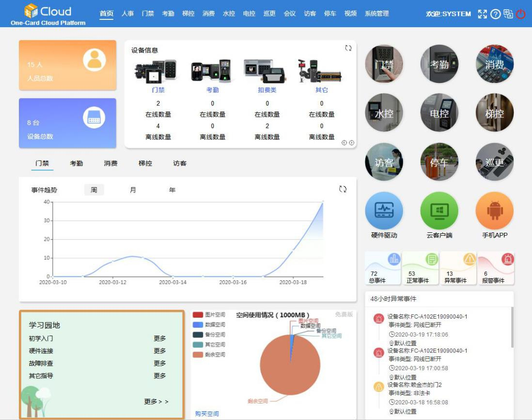Click the 48小时异常事件 list scrollbar
The height and width of the screenshot is (420, 532).
pos(512,327)
